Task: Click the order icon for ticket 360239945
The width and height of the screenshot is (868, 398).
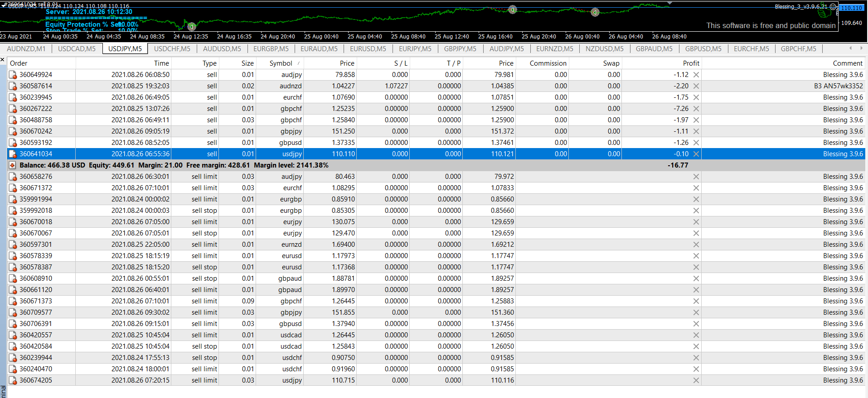Action: 13,97
